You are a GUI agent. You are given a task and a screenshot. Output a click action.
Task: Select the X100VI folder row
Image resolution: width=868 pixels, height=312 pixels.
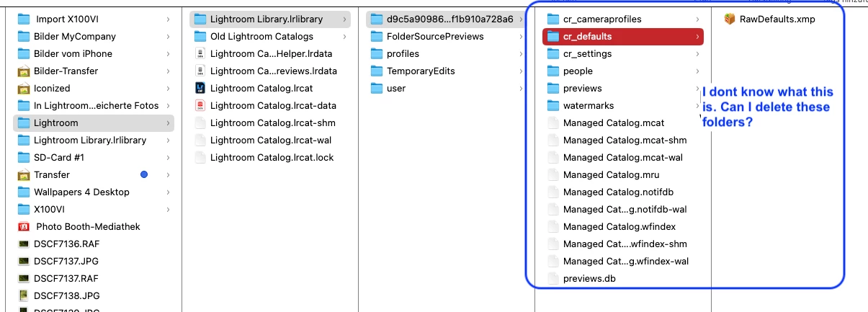click(x=94, y=209)
